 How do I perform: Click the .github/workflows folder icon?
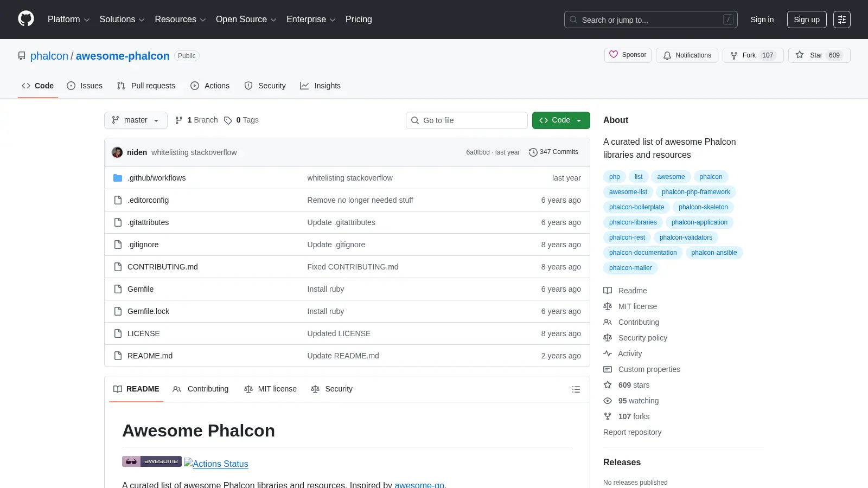point(118,178)
